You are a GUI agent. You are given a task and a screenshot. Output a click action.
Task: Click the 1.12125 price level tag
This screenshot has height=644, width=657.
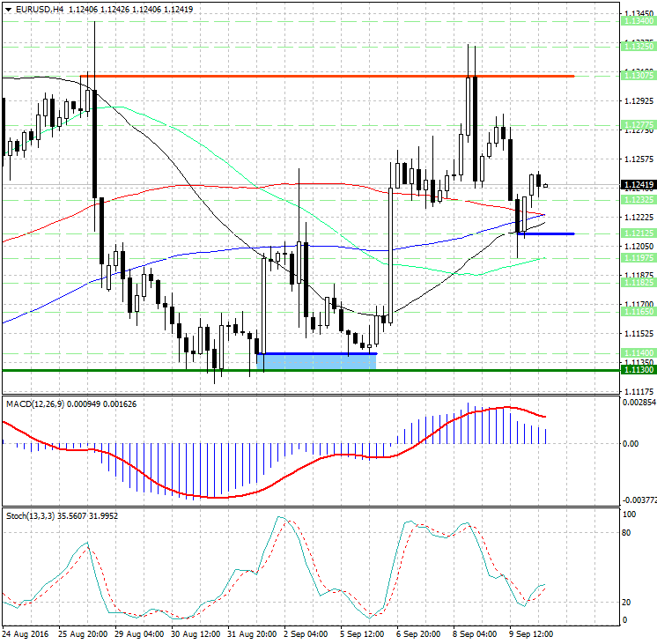coord(639,233)
